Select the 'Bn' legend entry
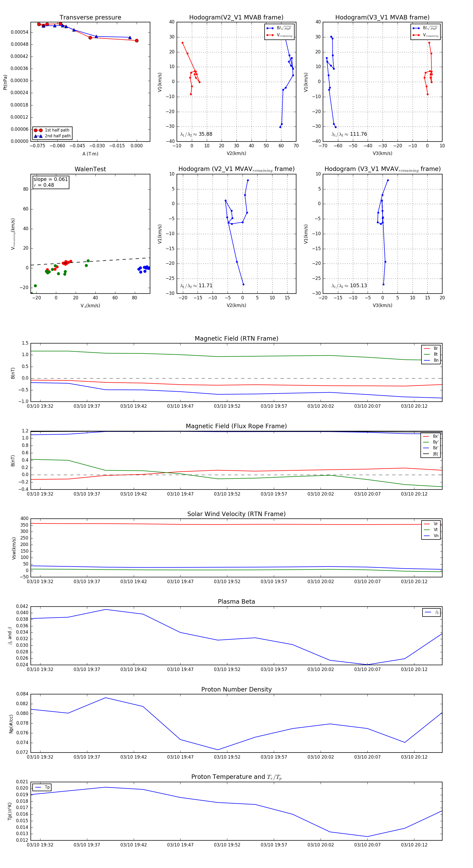 point(431,360)
